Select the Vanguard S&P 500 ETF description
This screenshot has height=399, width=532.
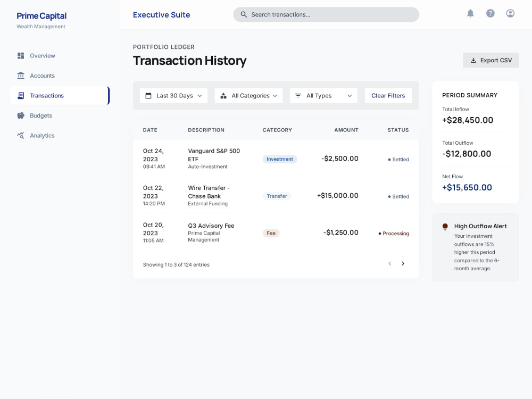coord(214,155)
